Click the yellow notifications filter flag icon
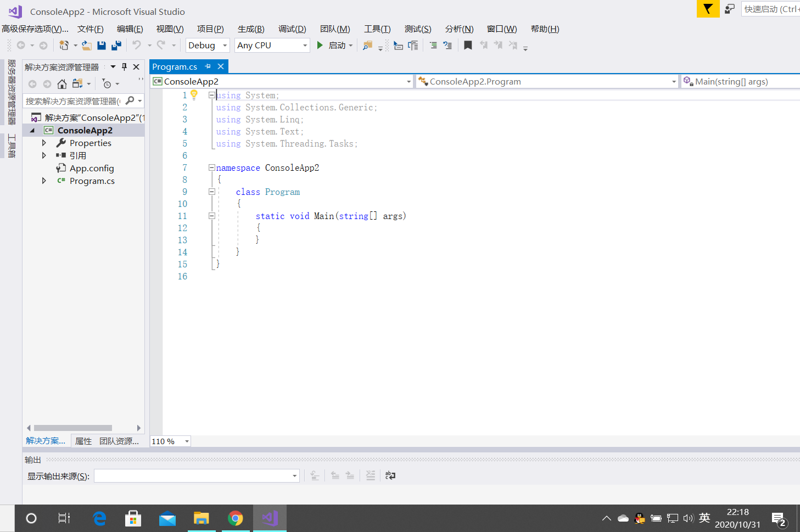 click(708, 9)
